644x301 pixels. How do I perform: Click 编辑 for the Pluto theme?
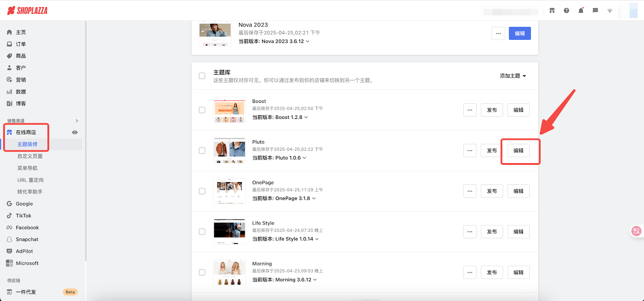coord(518,151)
